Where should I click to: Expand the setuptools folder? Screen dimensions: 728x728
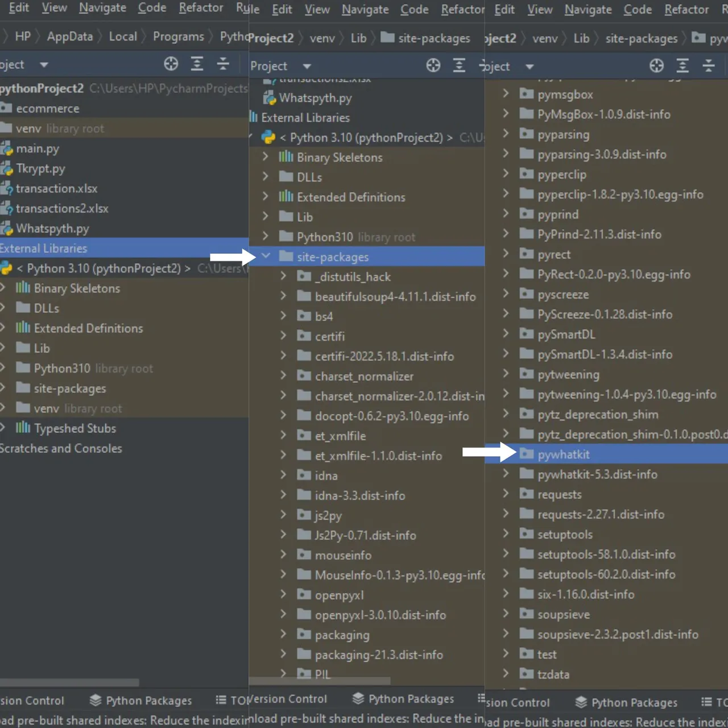click(x=506, y=533)
